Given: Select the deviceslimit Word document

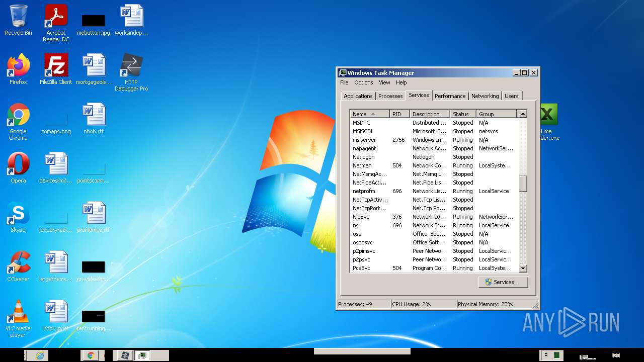Looking at the screenshot, I should click(x=56, y=168).
